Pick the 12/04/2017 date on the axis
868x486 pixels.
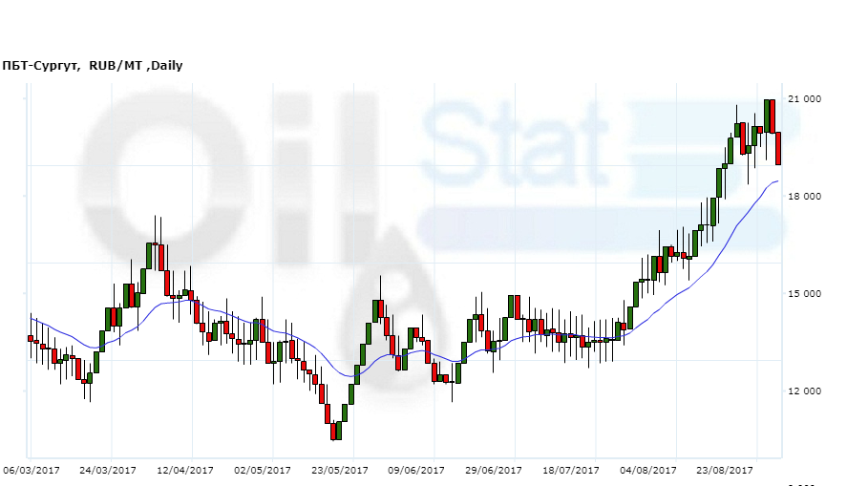(185, 471)
